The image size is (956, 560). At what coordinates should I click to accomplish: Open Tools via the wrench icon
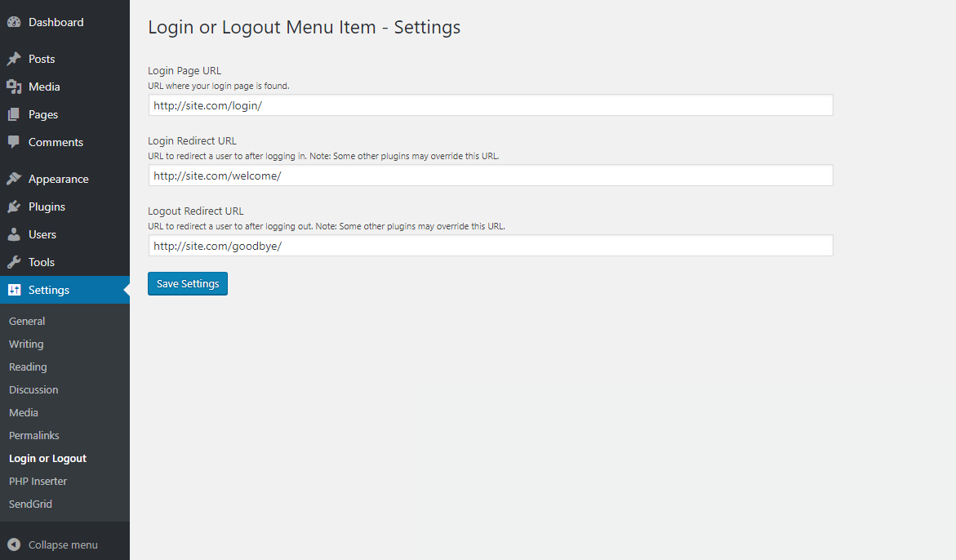(13, 262)
